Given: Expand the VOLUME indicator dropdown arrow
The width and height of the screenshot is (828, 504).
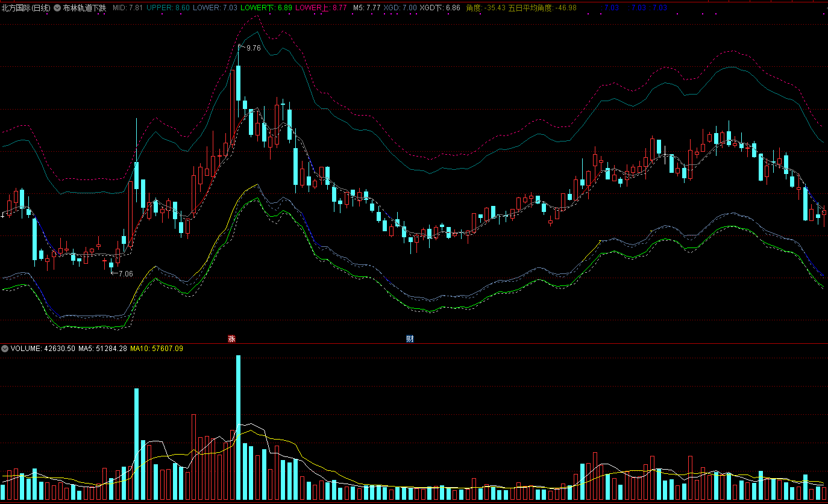Looking at the screenshot, I should [5, 349].
